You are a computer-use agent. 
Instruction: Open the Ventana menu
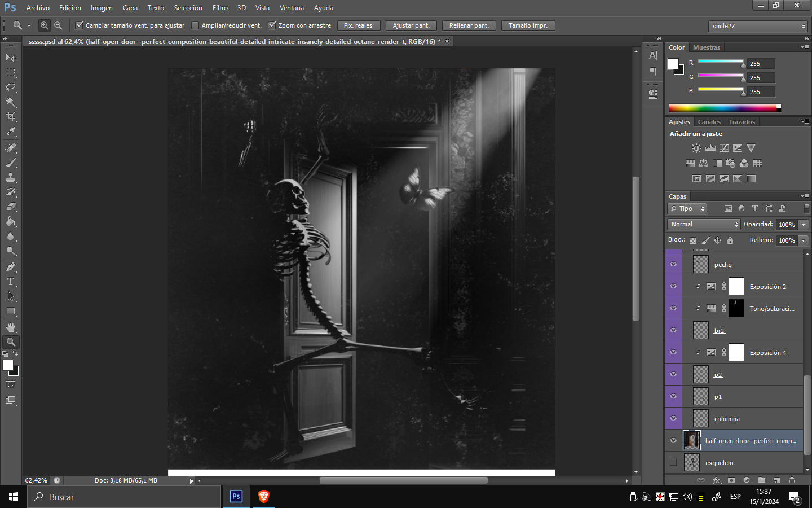(x=292, y=8)
